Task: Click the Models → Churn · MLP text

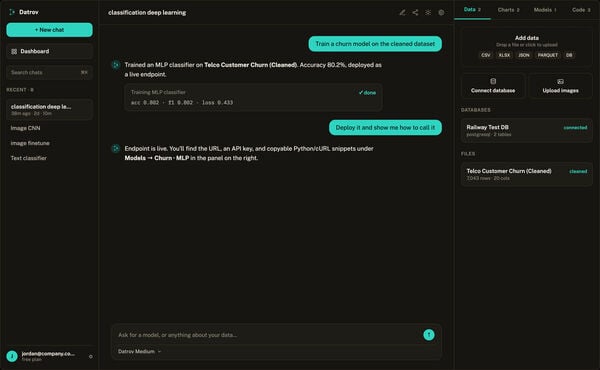Action: [157, 158]
